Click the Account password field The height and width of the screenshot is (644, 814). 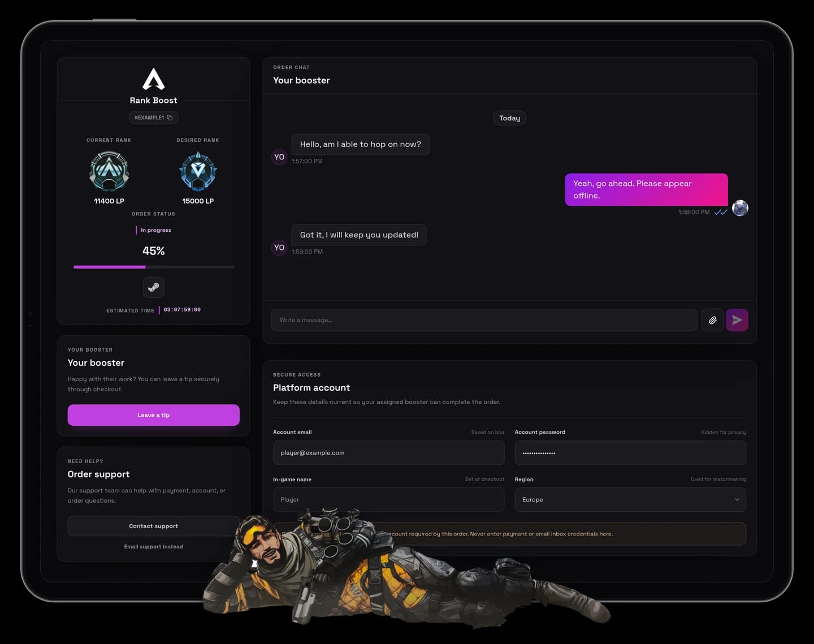click(630, 453)
